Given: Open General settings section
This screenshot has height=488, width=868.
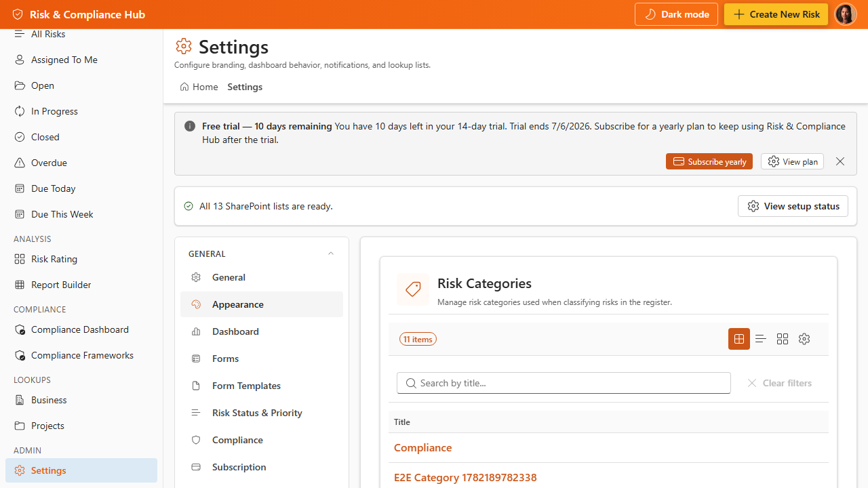Looking at the screenshot, I should pyautogui.click(x=262, y=277).
